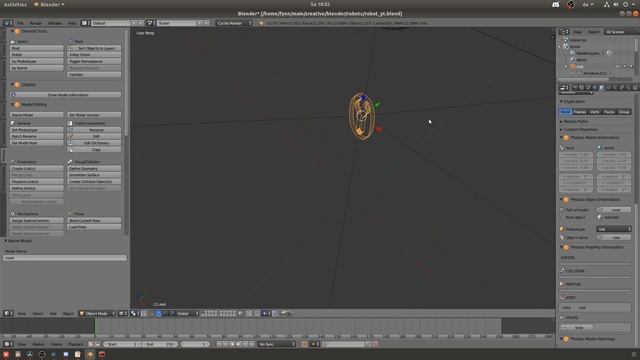The width and height of the screenshot is (640, 360).
Task: Select Group duplication option
Action: click(624, 112)
